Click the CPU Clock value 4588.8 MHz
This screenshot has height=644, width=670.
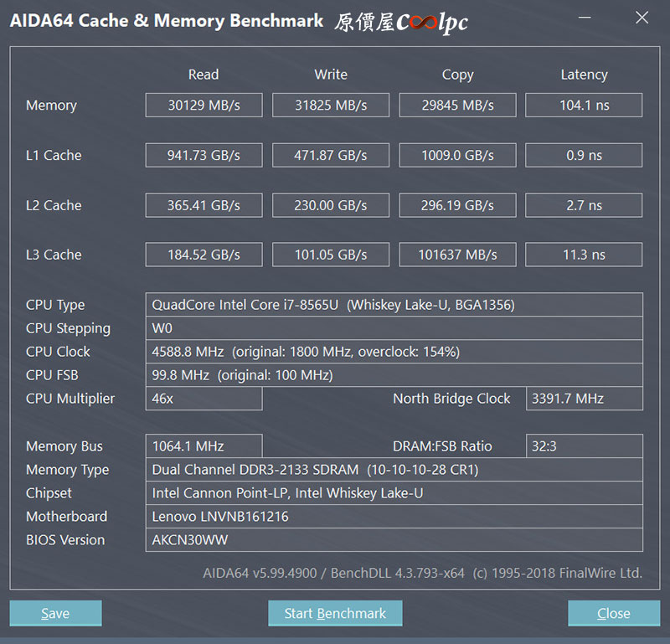[x=394, y=352]
